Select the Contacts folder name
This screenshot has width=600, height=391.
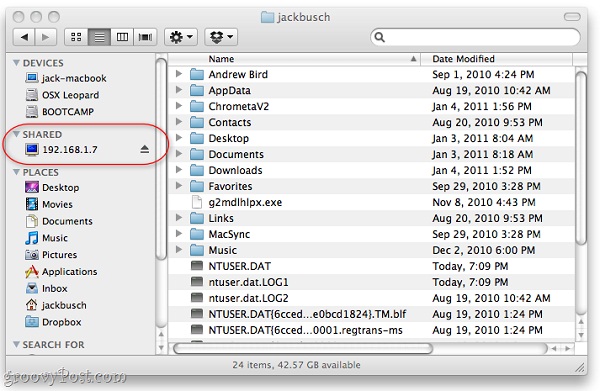230,122
